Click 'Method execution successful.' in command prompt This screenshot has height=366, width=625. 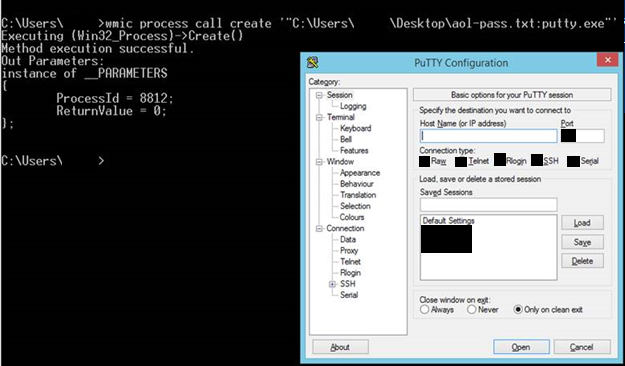coord(98,48)
